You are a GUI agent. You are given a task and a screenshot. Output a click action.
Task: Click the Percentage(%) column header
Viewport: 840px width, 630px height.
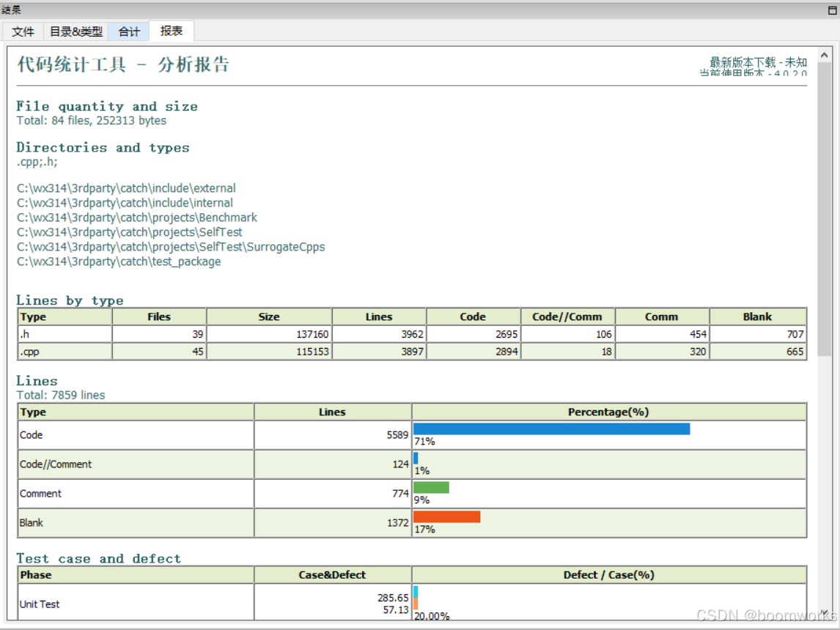(x=608, y=412)
